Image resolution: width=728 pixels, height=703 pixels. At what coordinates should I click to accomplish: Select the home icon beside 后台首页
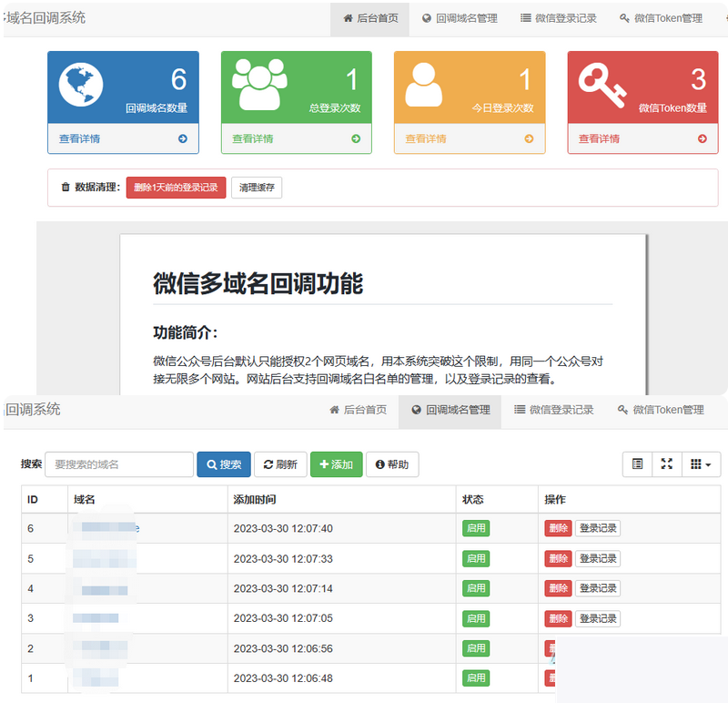pos(349,18)
